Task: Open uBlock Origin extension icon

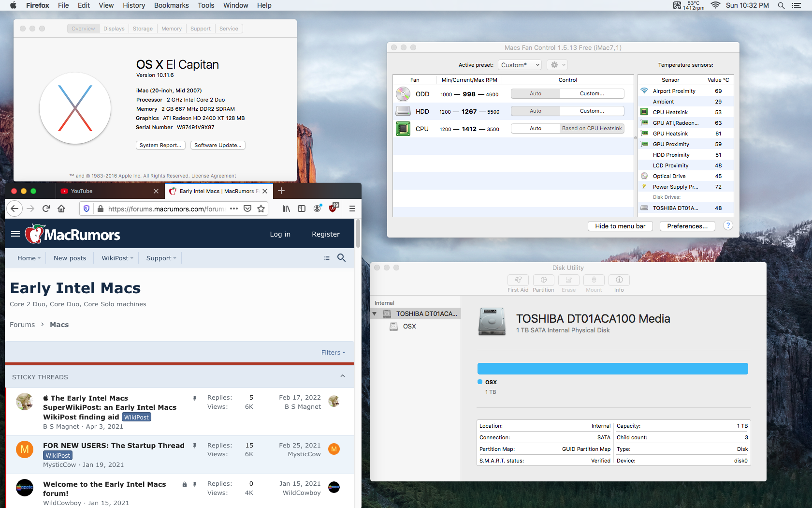Action: pos(333,208)
